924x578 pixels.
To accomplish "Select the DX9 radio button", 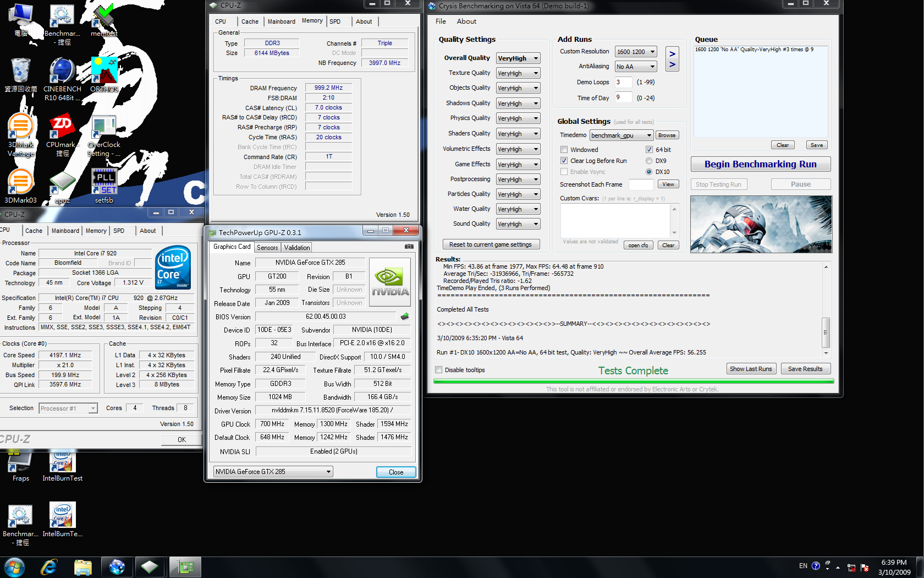I will pyautogui.click(x=649, y=161).
